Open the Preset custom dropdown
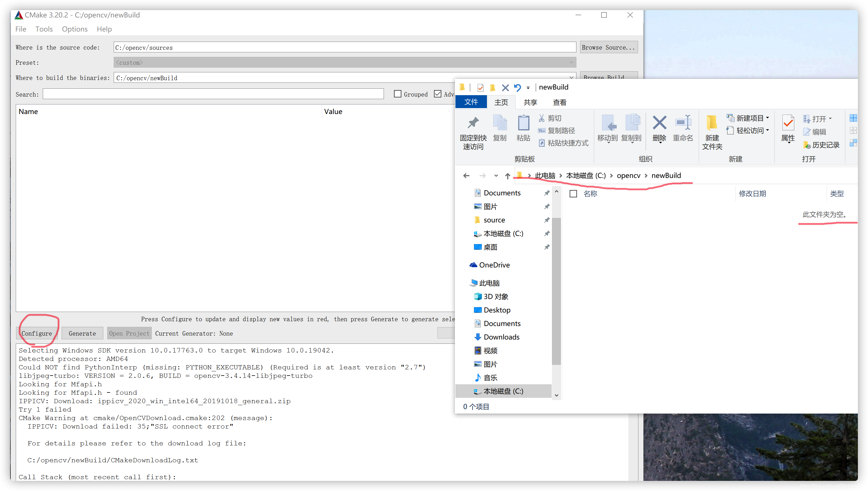This screenshot has height=491, width=868. (x=344, y=63)
